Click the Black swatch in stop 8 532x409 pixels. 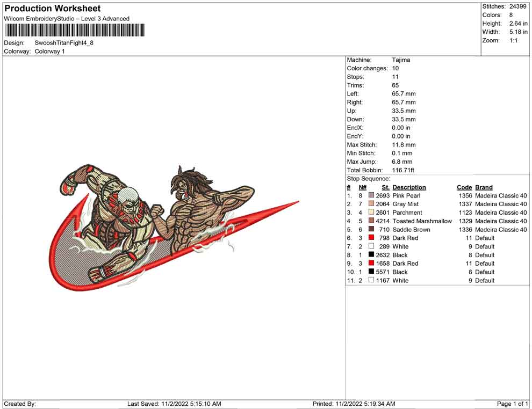click(371, 254)
